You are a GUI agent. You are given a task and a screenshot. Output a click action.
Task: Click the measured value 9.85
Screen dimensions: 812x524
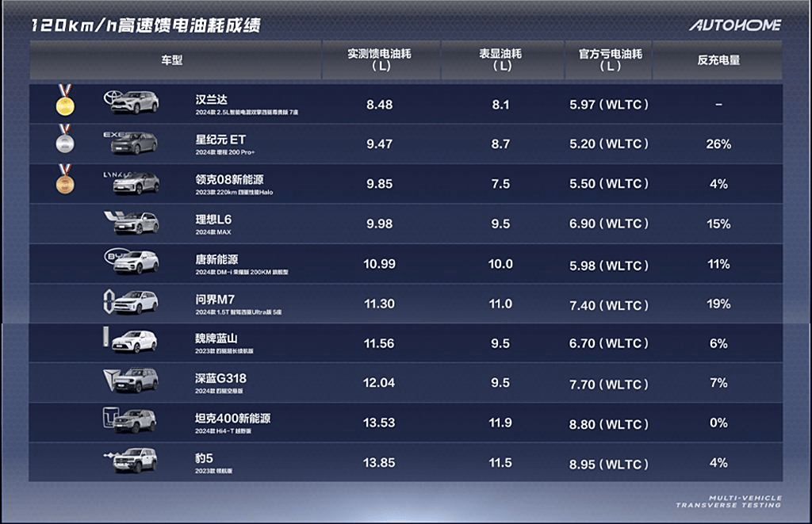[x=380, y=184]
